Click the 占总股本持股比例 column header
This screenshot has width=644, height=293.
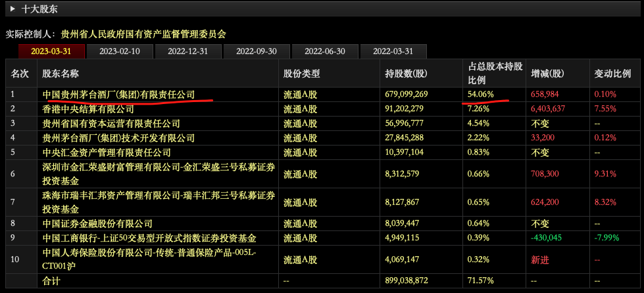(495, 72)
